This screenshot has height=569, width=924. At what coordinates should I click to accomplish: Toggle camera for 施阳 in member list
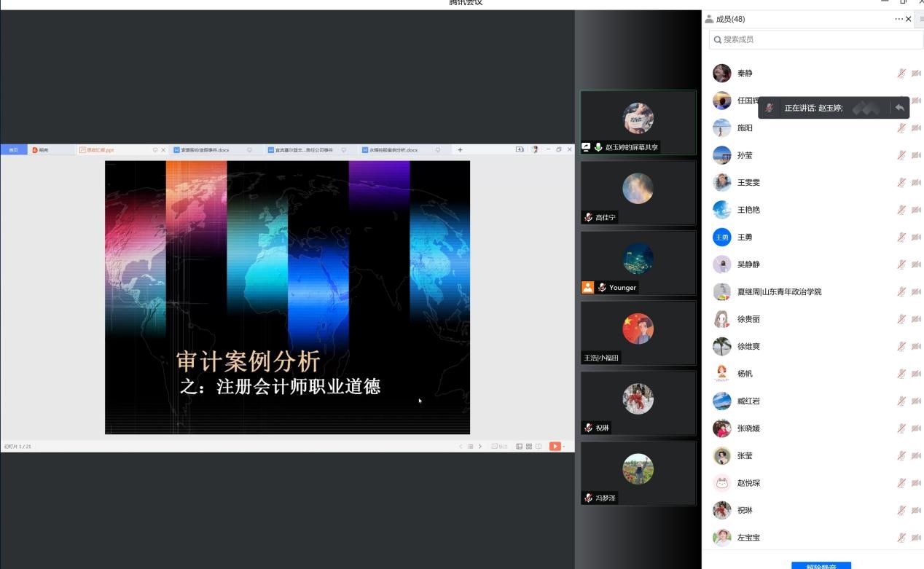[x=916, y=128]
